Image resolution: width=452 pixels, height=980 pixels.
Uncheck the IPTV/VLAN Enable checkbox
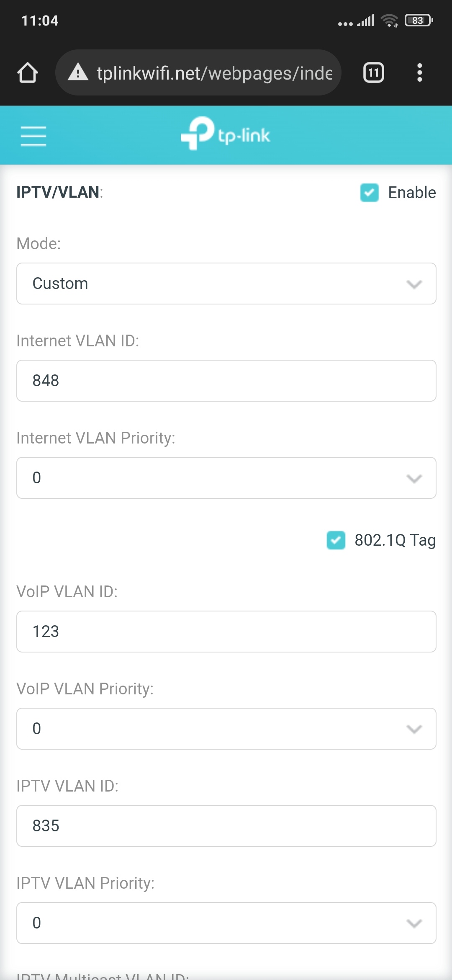[x=370, y=193]
